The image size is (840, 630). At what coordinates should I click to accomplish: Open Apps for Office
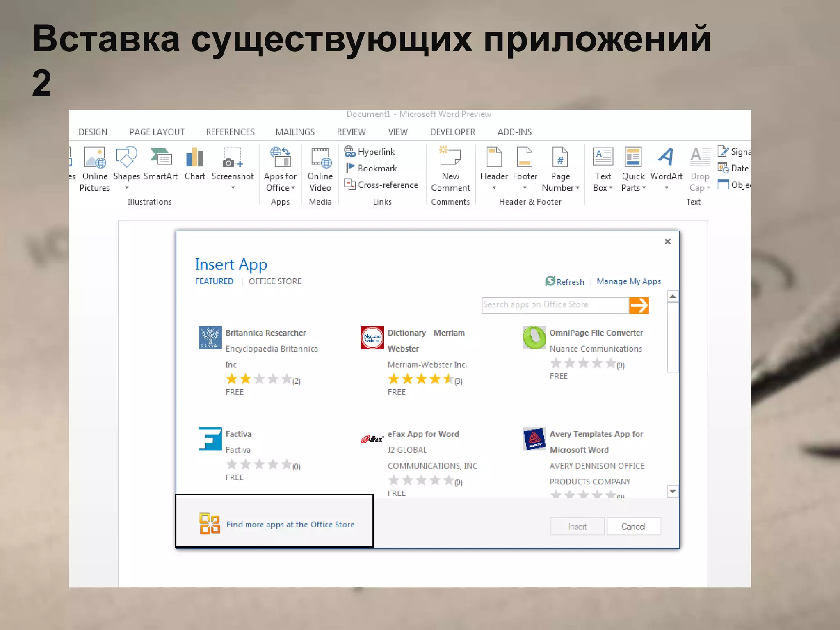coord(280,169)
